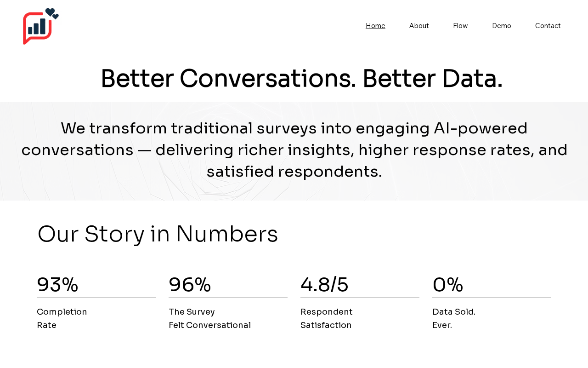Click the 96% statistic figure
Viewport: 588px width, 368px height.
190,284
